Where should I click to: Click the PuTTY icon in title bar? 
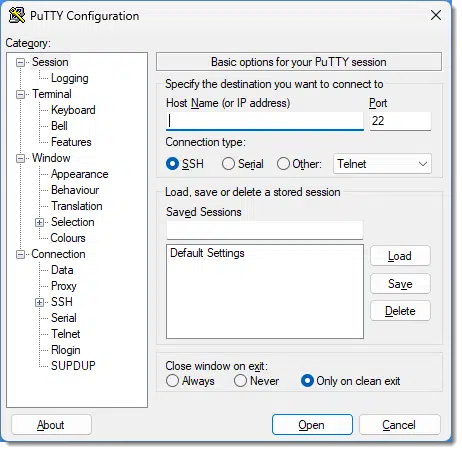17,15
